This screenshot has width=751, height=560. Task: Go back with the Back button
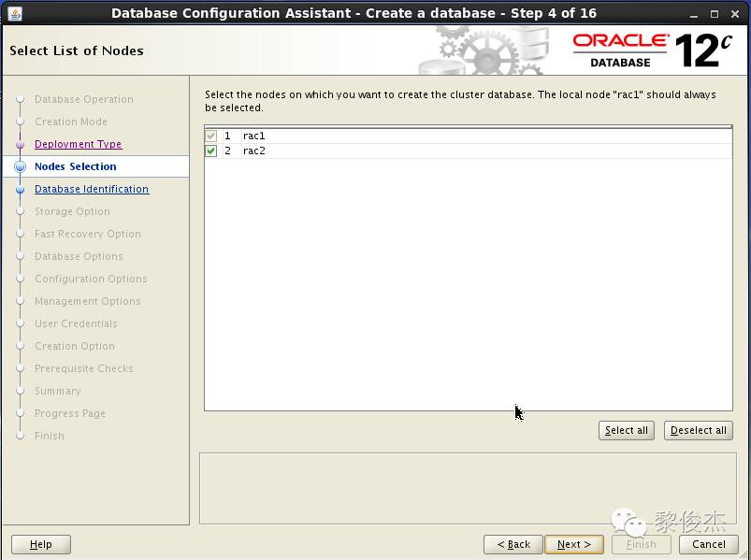click(513, 544)
